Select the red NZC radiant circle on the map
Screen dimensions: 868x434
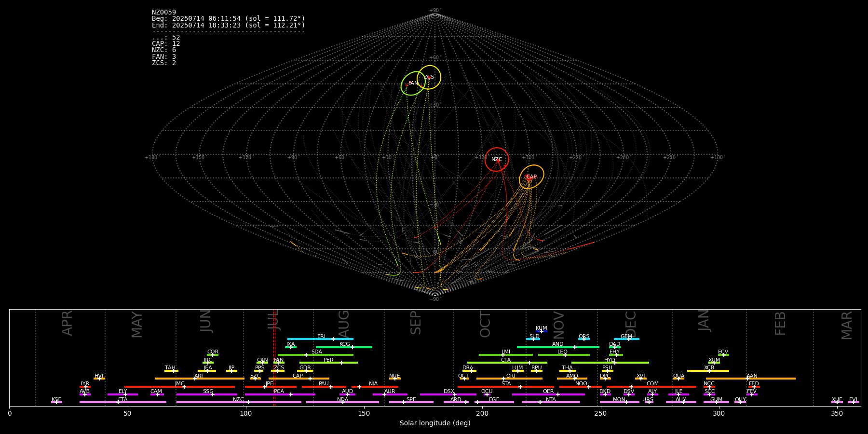tap(497, 159)
